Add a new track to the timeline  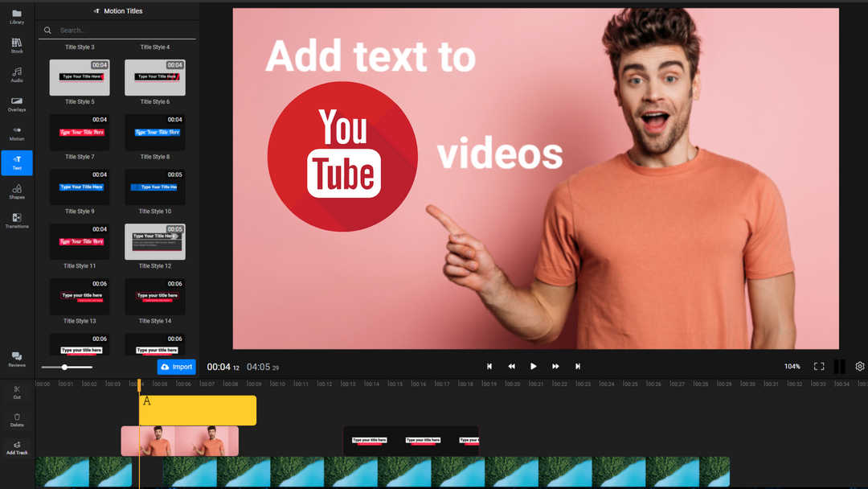pos(16,447)
